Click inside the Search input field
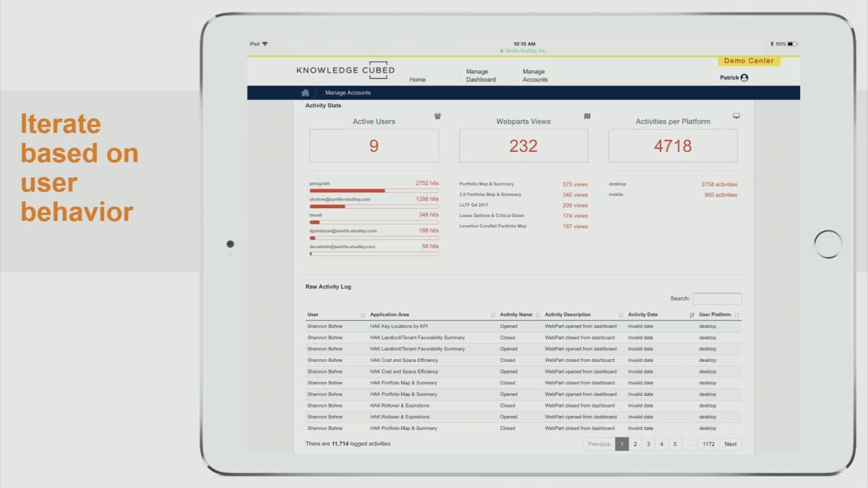Viewport: 868px width, 488px height. [x=716, y=298]
